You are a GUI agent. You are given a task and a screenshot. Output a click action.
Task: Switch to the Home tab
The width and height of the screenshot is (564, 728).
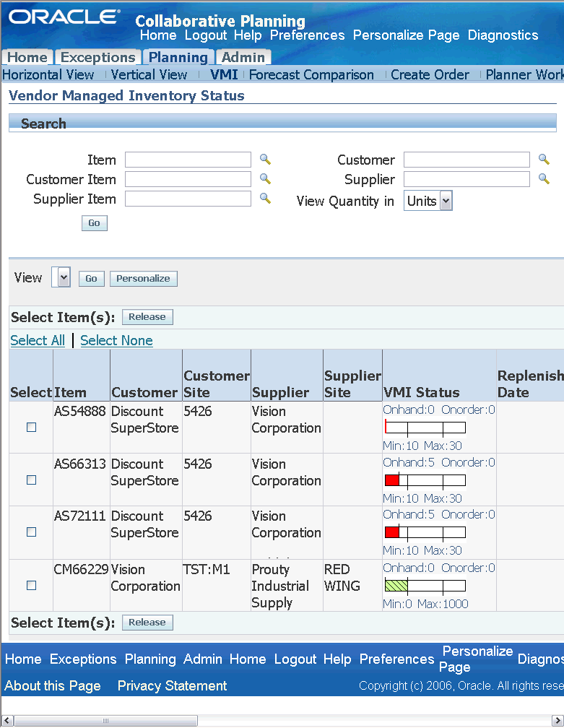pos(27,57)
